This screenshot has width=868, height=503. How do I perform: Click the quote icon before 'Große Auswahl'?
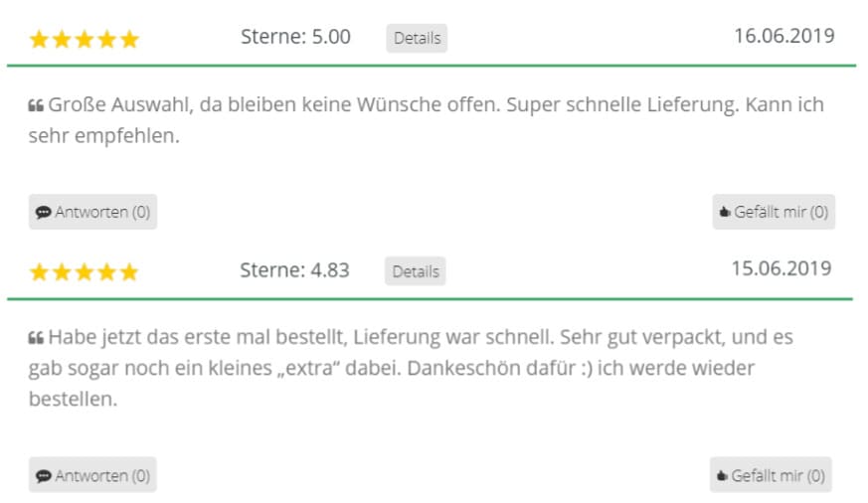coord(36,105)
